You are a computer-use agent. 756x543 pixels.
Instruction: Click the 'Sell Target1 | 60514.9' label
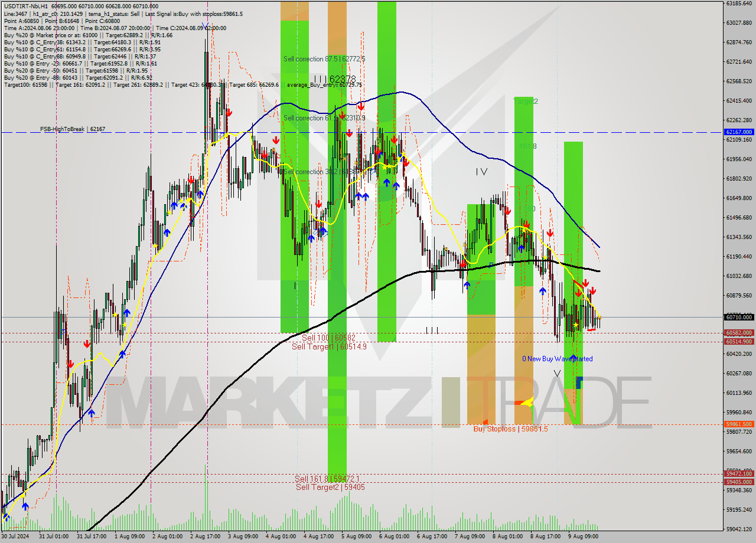(x=329, y=346)
